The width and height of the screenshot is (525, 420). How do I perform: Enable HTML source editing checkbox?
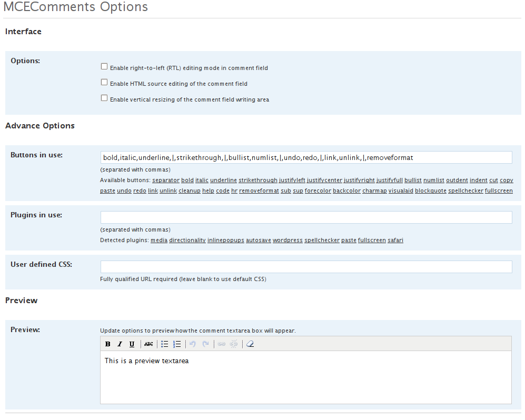(x=104, y=82)
